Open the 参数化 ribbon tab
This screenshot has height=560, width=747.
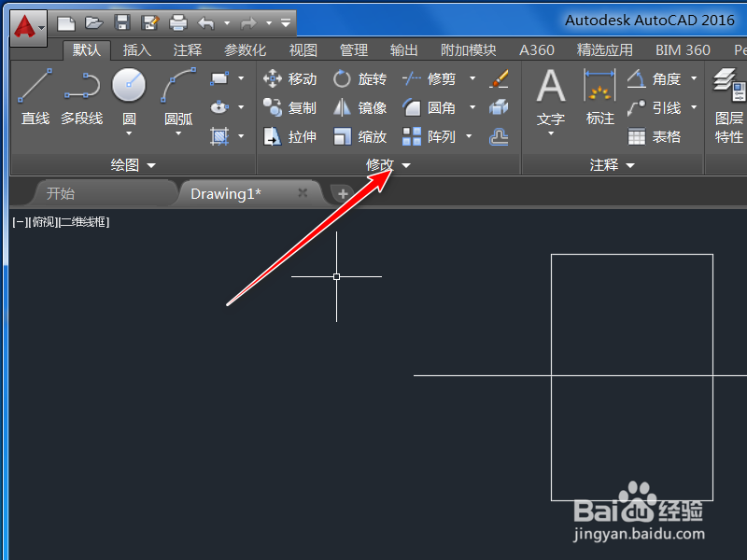tap(246, 50)
